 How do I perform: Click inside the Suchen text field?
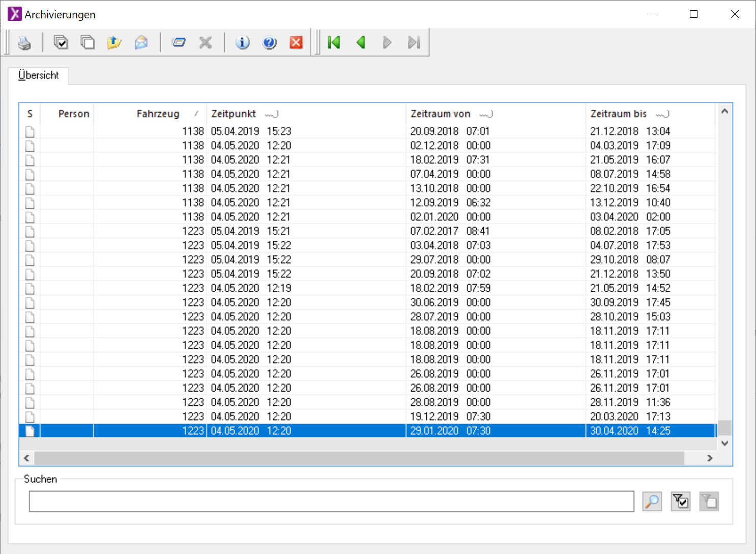tap(331, 502)
